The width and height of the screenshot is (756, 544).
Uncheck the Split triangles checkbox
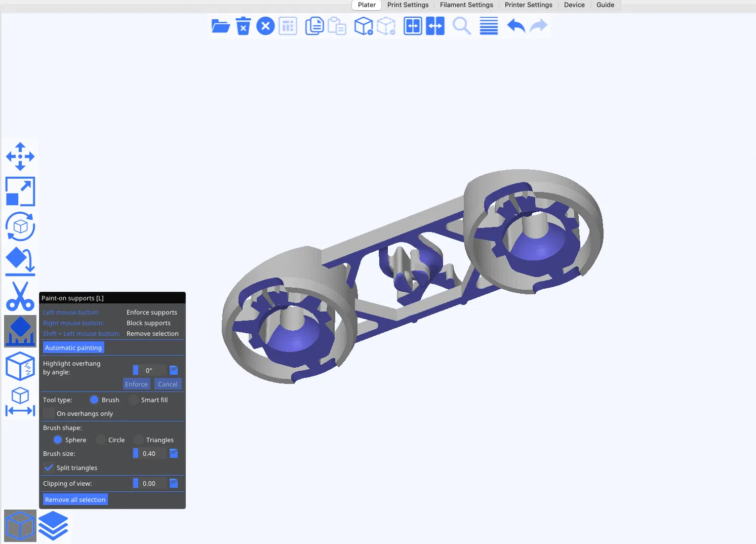[49, 468]
